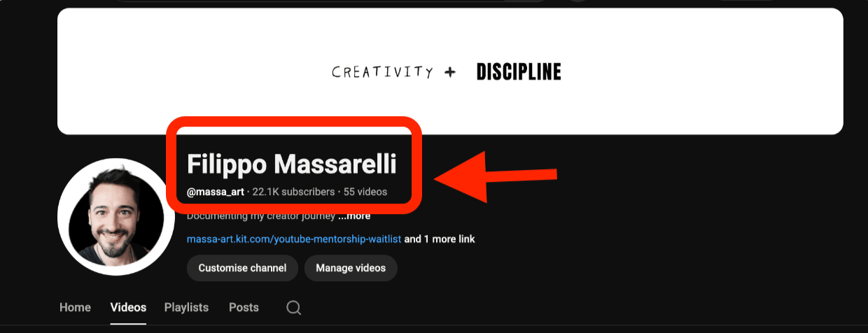This screenshot has height=333, width=868.
Task: Click the Filippo Massarelli channel name
Action: (292, 164)
